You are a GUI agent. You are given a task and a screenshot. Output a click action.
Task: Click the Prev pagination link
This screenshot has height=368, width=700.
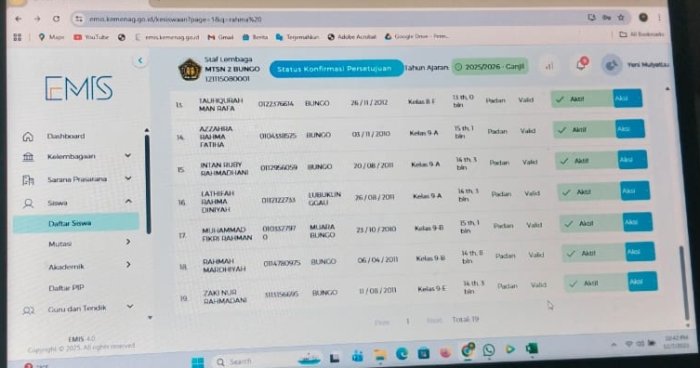[x=382, y=322]
